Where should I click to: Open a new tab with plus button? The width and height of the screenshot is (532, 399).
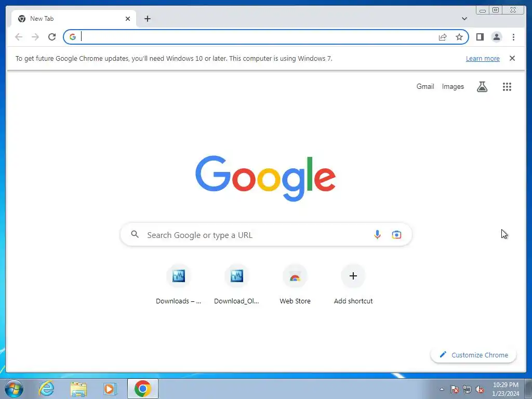pyautogui.click(x=147, y=19)
